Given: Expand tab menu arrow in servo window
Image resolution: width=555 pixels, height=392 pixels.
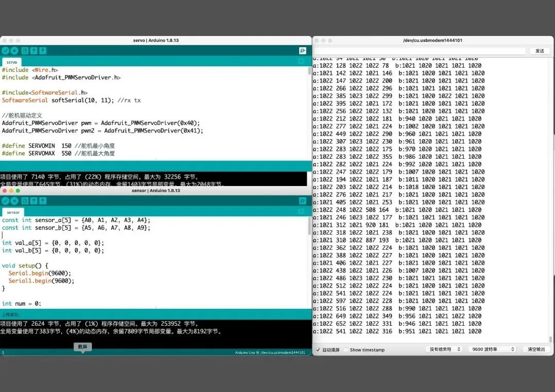Looking at the screenshot, I should (x=302, y=62).
